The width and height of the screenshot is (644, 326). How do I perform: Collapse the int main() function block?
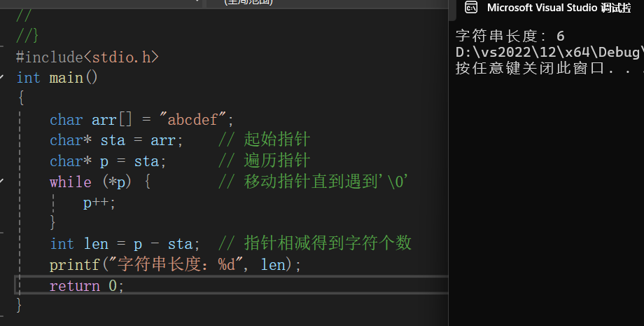click(3, 77)
